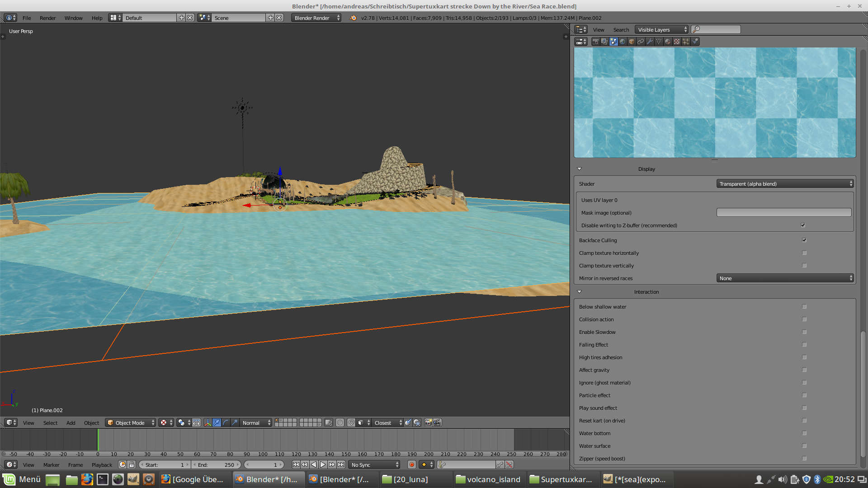Click the Mask image input field
This screenshot has width=868, height=488.
(783, 212)
